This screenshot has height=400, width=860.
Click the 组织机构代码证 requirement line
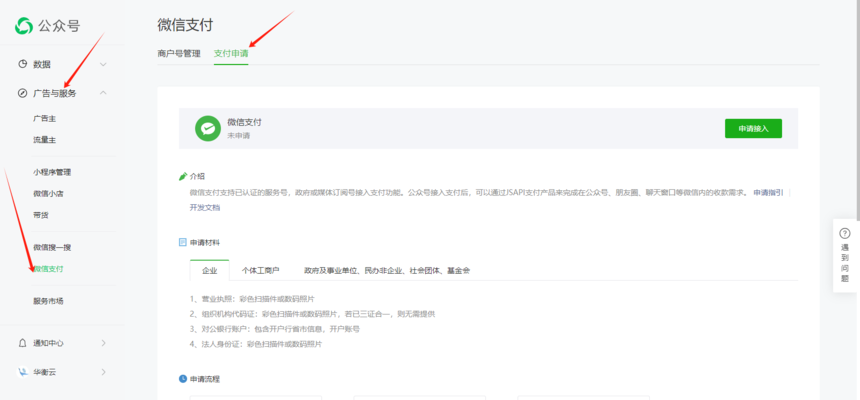click(x=313, y=314)
